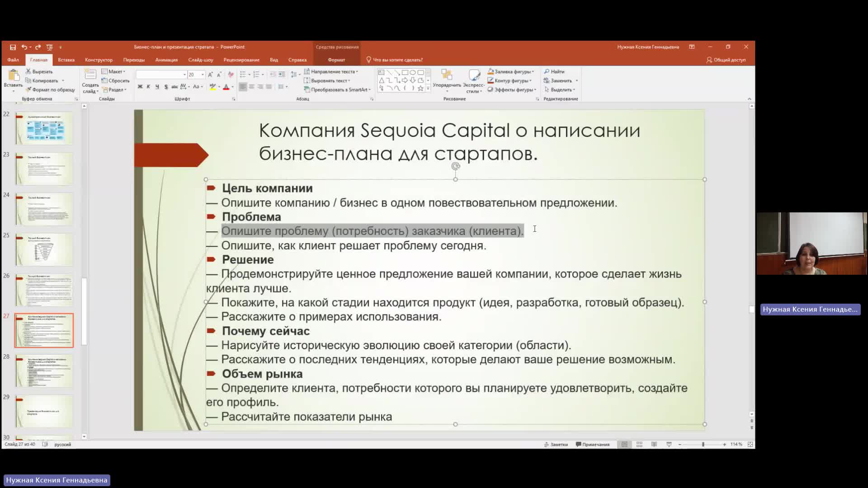The height and width of the screenshot is (488, 868).
Task: Click the Paste (Вставить) clipboard icon
Action: 13,76
